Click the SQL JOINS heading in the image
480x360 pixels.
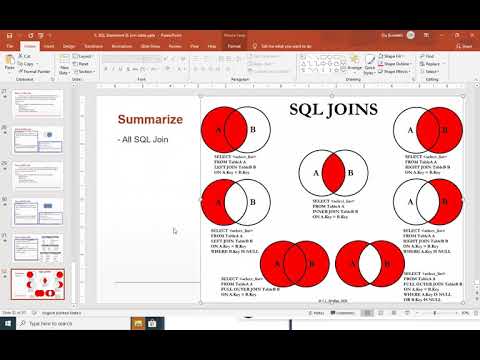tap(333, 110)
